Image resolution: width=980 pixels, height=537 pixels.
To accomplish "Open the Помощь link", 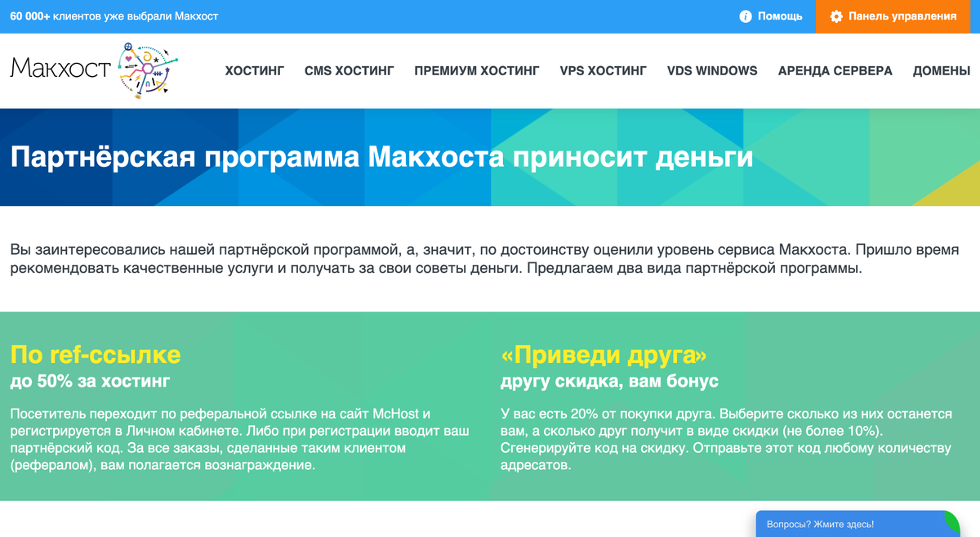I will 780,16.
